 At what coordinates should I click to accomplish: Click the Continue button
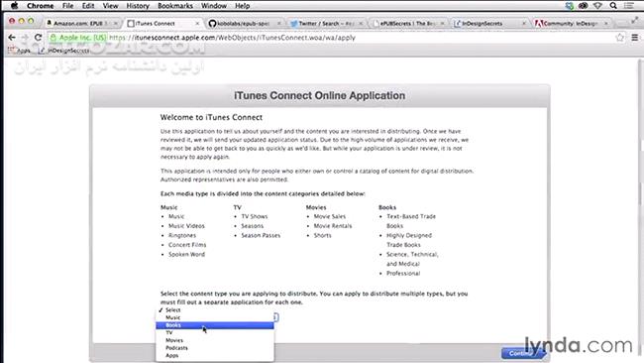point(521,353)
